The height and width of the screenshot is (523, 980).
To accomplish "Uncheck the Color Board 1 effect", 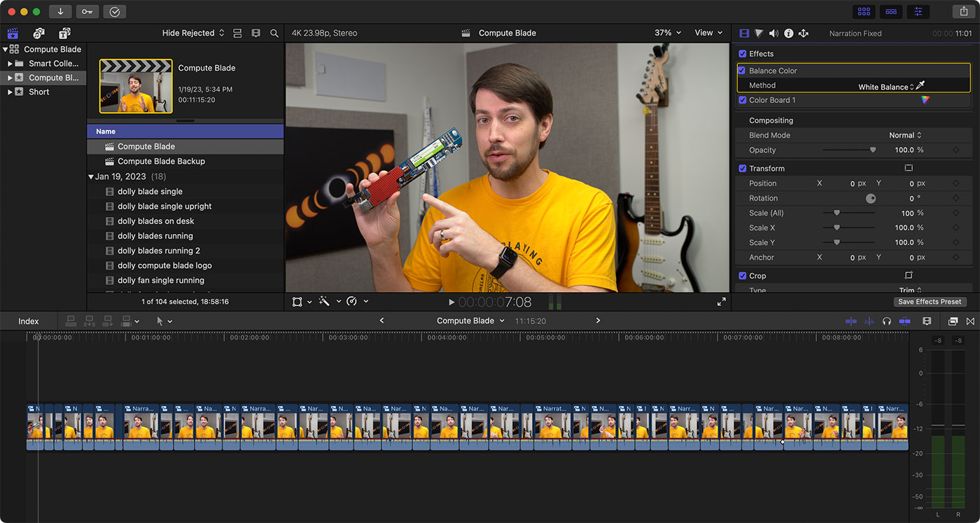I will [742, 100].
